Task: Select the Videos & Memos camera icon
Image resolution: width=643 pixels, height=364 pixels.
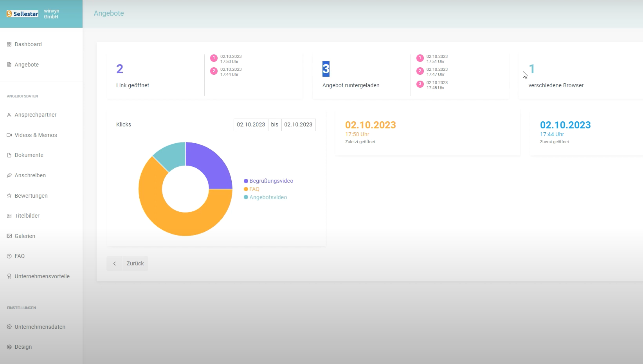Action: (x=9, y=135)
